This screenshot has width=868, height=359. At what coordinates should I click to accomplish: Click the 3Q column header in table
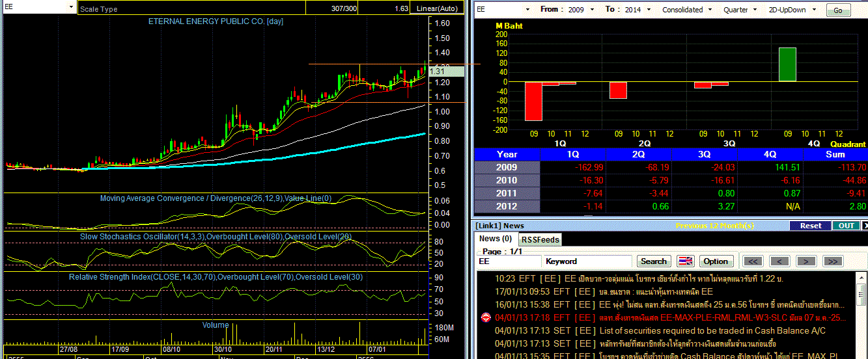pos(705,154)
